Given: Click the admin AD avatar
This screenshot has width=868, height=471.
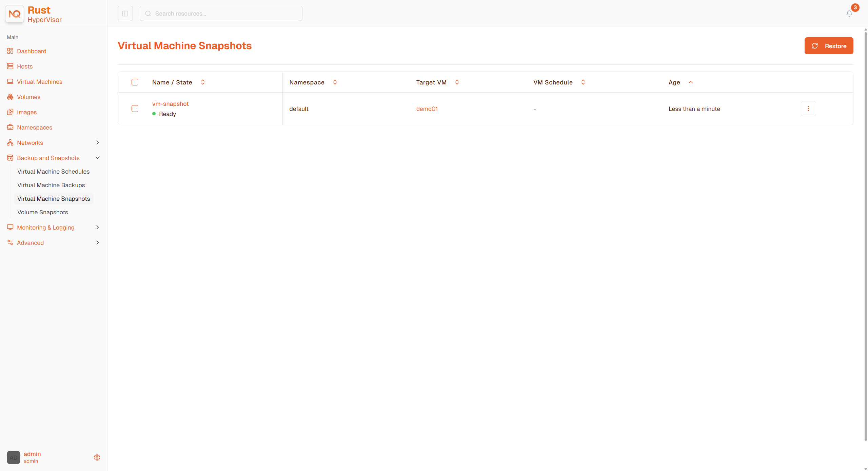Looking at the screenshot, I should pyautogui.click(x=14, y=457).
